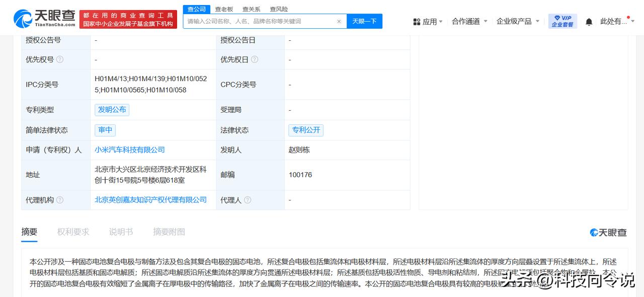644x297 pixels.
Task: Open the 小米汽车科技有限公司 link
Action: click(130, 150)
